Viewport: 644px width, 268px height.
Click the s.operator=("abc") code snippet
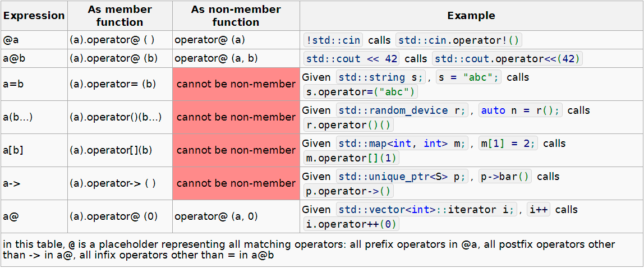pyautogui.click(x=361, y=92)
